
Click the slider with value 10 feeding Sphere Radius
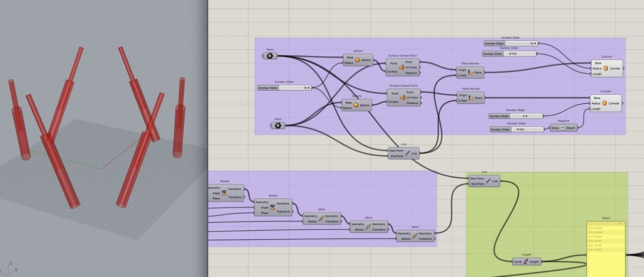tap(284, 88)
